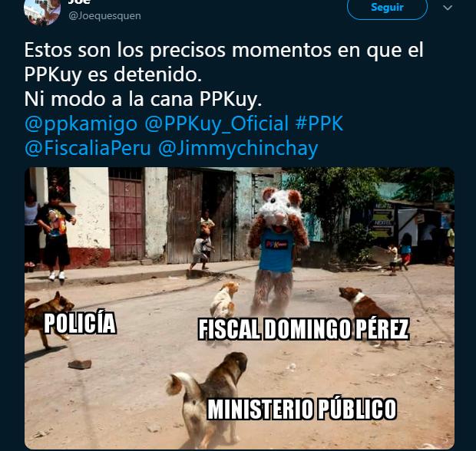This screenshot has width=476, height=451.
Task: Click the POLICÍA caption in meme
Action: (80, 323)
